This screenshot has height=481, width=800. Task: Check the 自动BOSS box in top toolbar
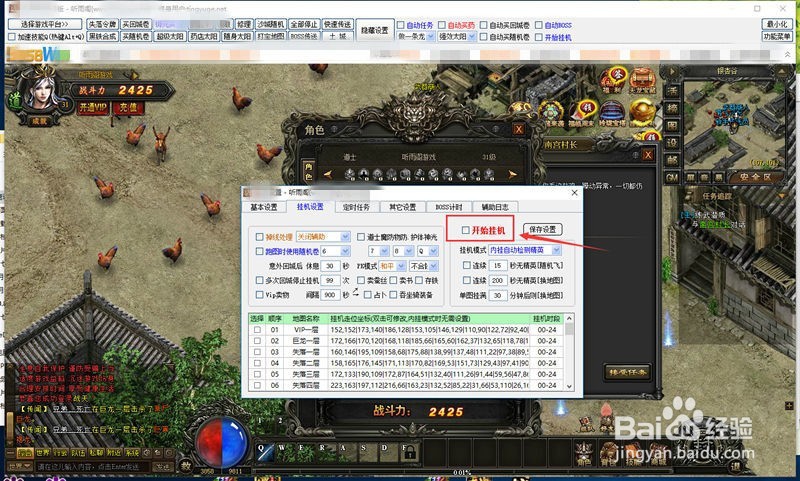[539, 24]
